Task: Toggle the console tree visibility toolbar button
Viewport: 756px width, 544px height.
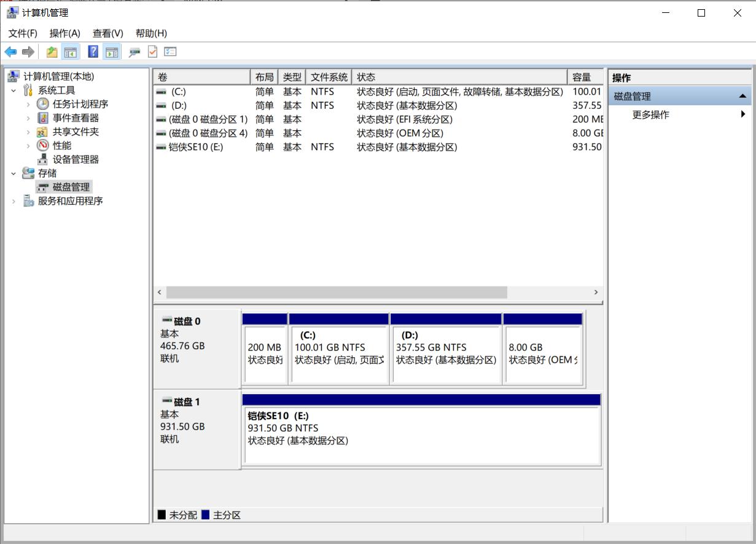Action: 71,52
